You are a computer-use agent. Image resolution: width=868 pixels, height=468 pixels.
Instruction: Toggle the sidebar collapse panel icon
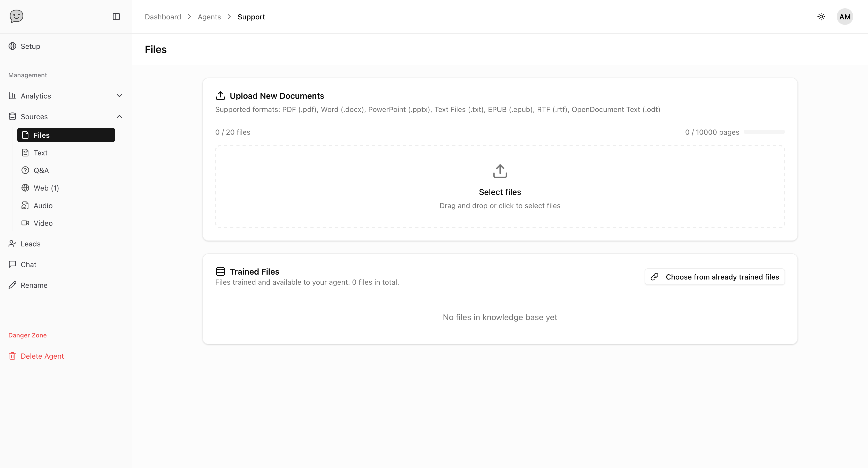[116, 17]
